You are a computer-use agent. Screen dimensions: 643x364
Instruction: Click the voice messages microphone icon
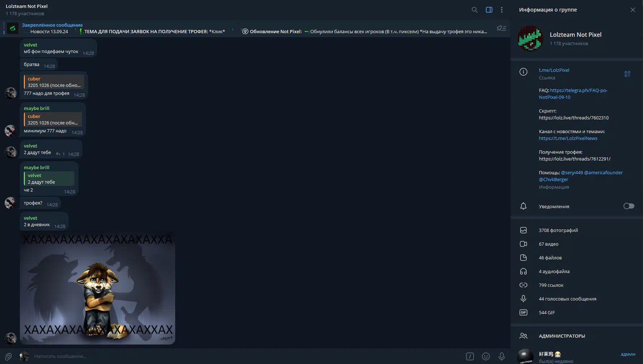(523, 299)
